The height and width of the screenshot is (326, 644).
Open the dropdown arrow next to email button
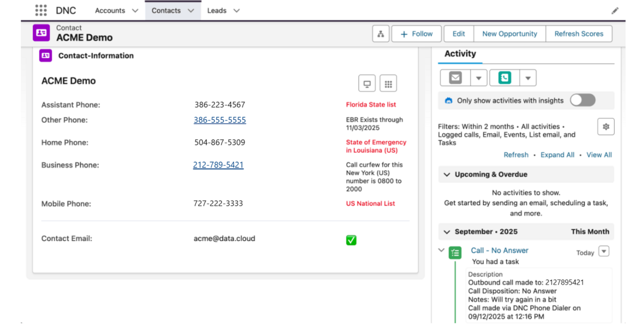click(x=478, y=78)
